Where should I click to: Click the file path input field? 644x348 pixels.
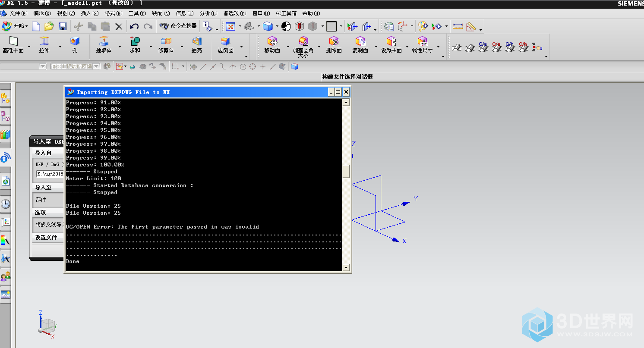[50, 174]
